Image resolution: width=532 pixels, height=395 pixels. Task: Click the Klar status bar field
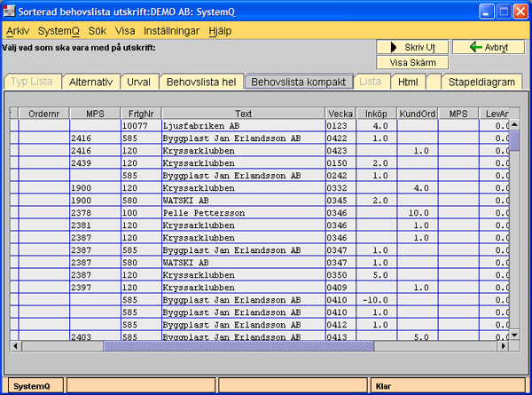pos(448,386)
